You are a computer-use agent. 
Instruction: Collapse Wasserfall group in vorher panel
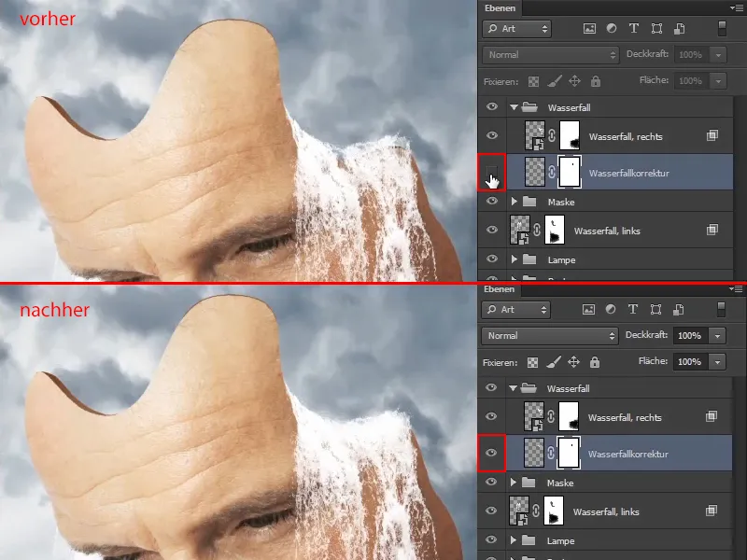tap(514, 107)
